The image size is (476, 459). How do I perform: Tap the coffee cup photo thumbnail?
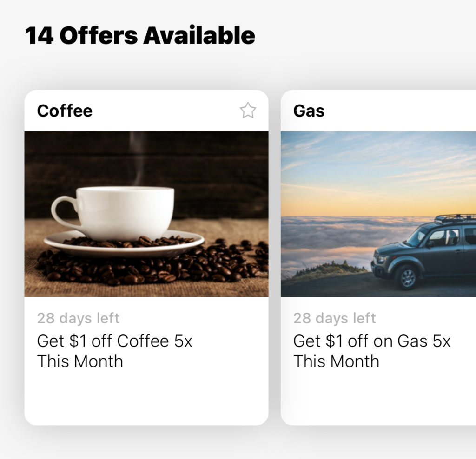[x=146, y=214]
